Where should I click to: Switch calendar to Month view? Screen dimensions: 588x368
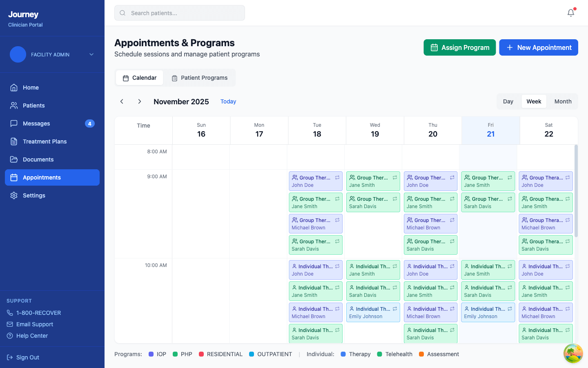[x=563, y=101]
